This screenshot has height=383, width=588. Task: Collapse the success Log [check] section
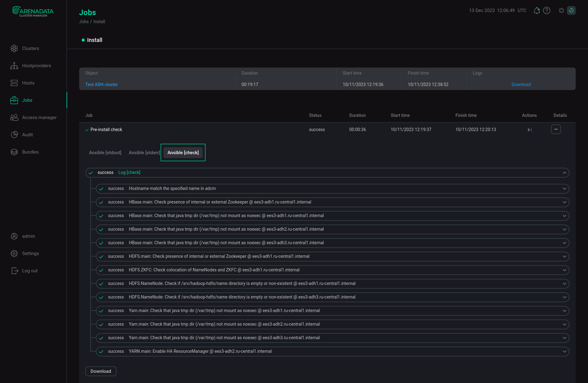tap(564, 172)
